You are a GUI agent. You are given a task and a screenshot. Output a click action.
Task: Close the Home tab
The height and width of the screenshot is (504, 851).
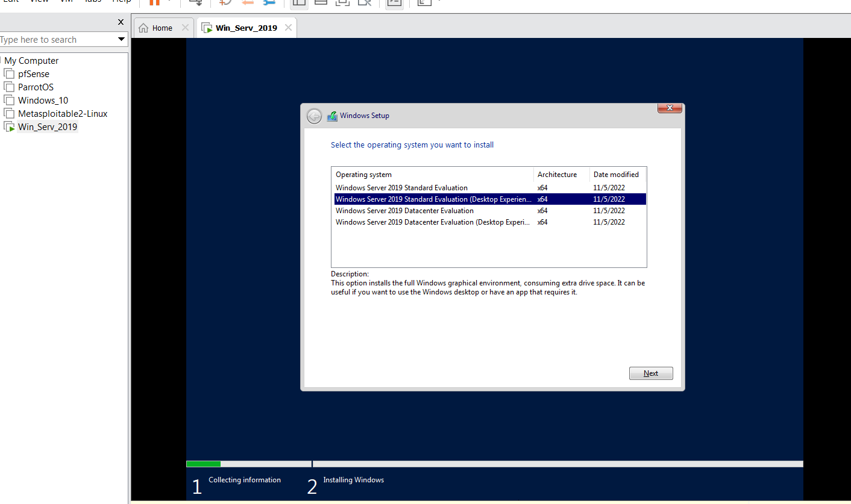point(185,28)
